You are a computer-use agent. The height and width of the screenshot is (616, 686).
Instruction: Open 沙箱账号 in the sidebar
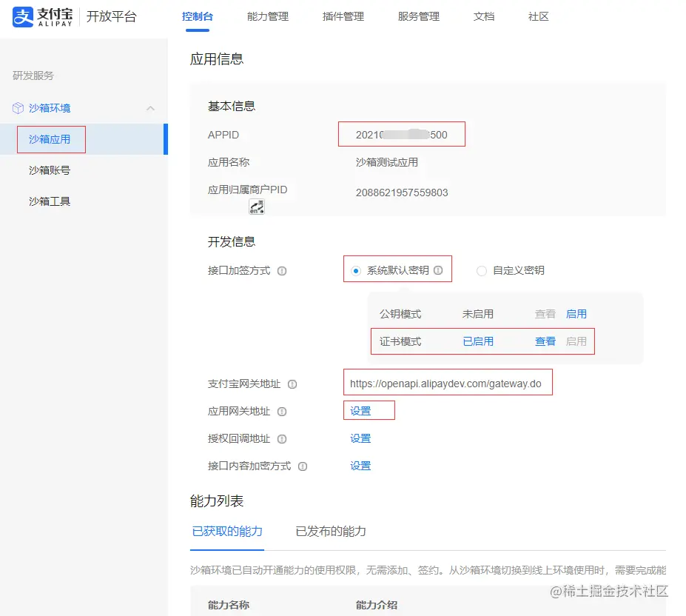click(50, 170)
